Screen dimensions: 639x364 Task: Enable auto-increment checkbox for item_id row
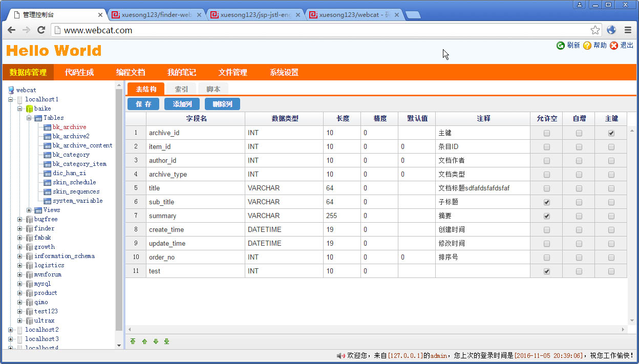(x=579, y=147)
